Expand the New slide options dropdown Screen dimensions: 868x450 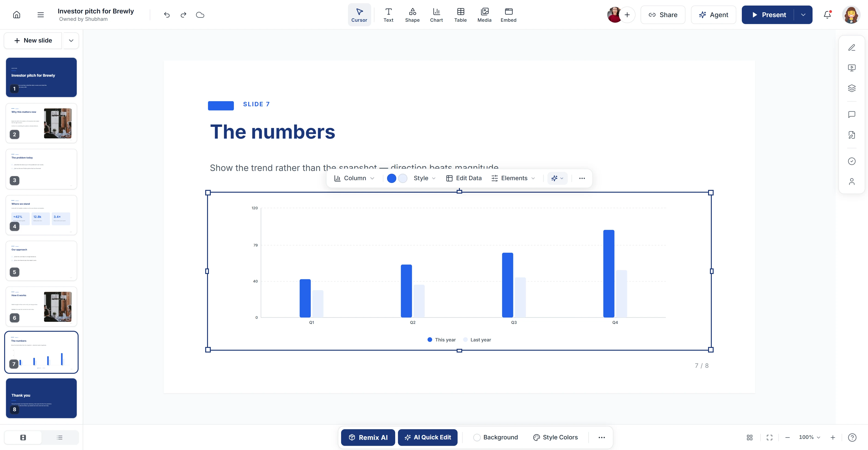coord(71,40)
